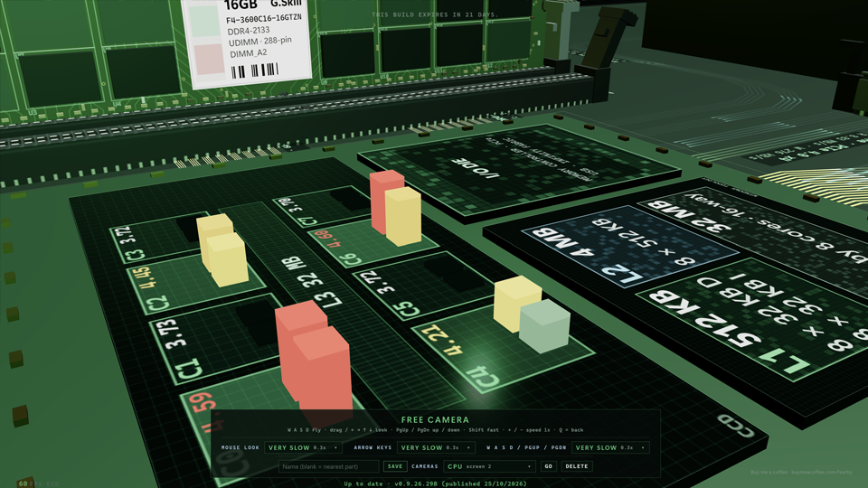Click the 'DIMM_A2' text on RAM label
The image size is (868, 488).
tap(248, 53)
